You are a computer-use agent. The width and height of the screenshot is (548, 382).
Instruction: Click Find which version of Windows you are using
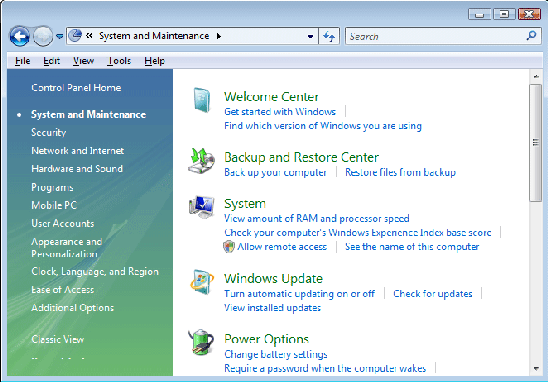point(323,125)
